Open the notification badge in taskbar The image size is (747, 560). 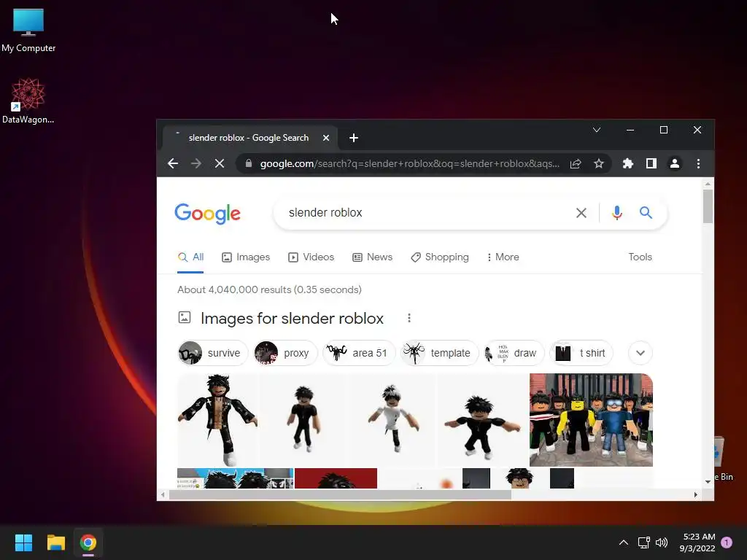click(x=727, y=542)
